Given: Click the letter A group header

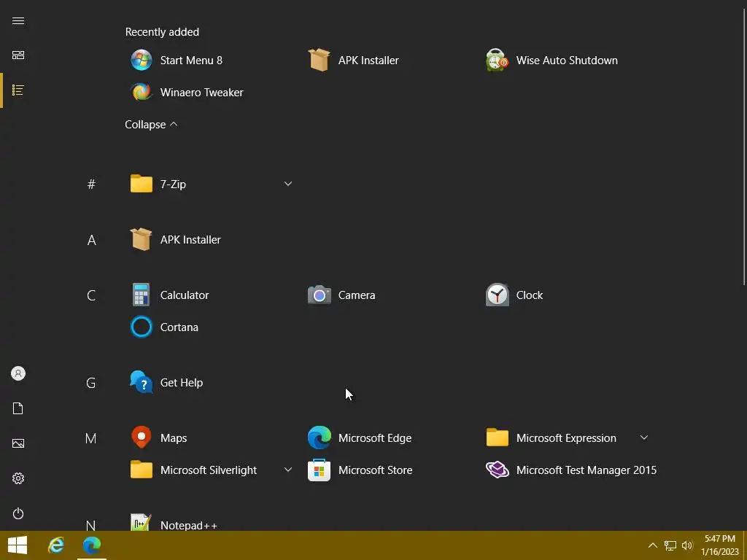Looking at the screenshot, I should pyautogui.click(x=91, y=240).
